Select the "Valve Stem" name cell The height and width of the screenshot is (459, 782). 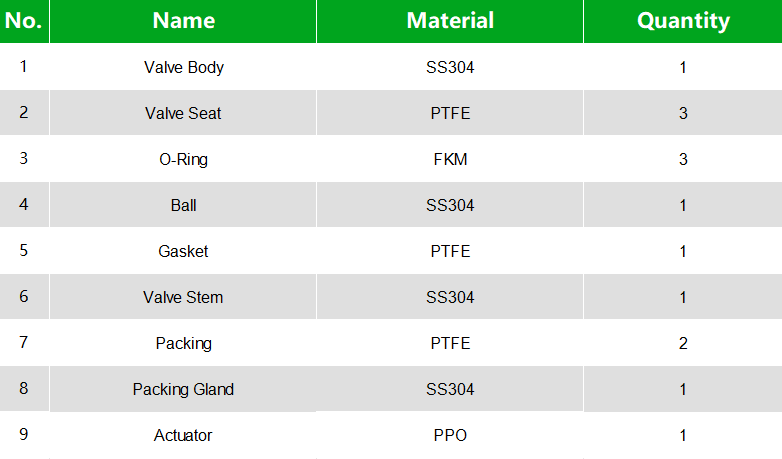(183, 297)
